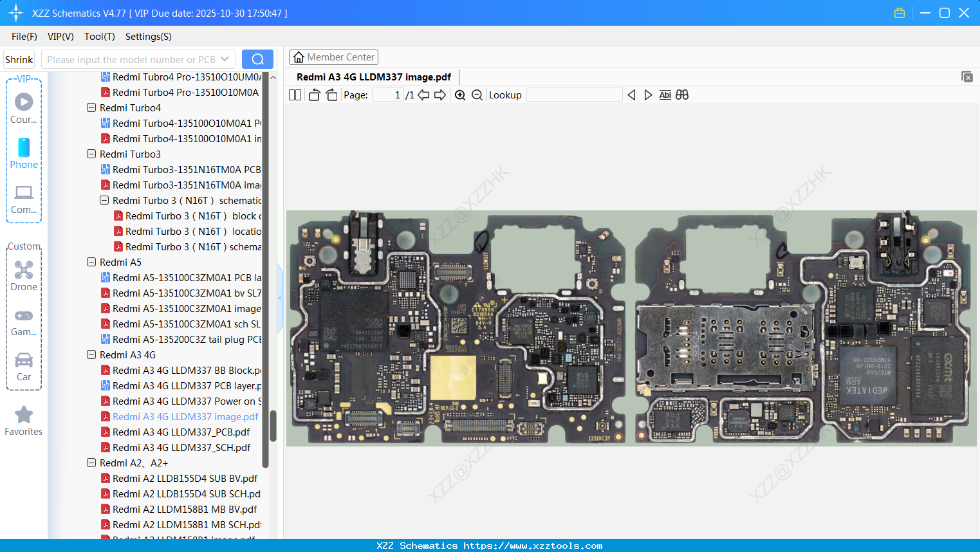Open the Tool(T) menu
The width and height of the screenshot is (980, 552).
pos(99,37)
